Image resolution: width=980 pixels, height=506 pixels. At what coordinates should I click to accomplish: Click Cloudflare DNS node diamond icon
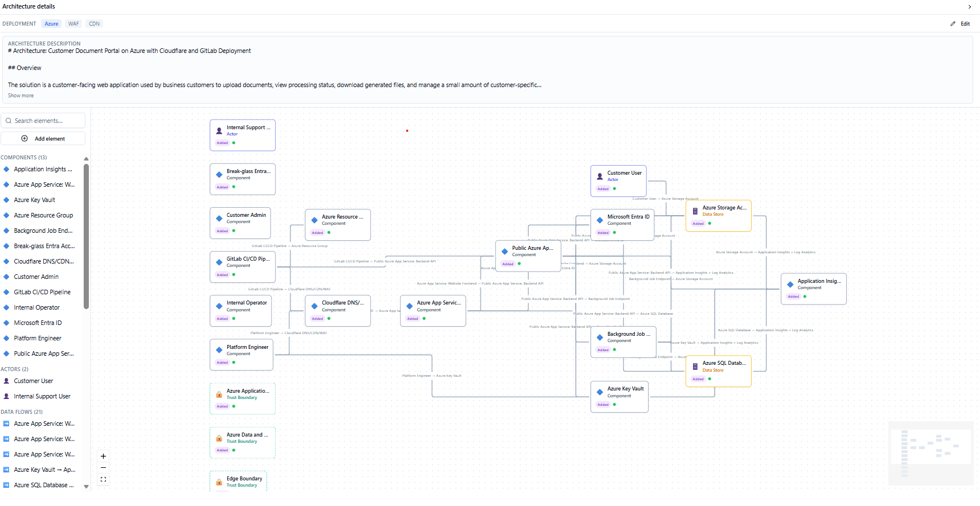click(x=314, y=306)
